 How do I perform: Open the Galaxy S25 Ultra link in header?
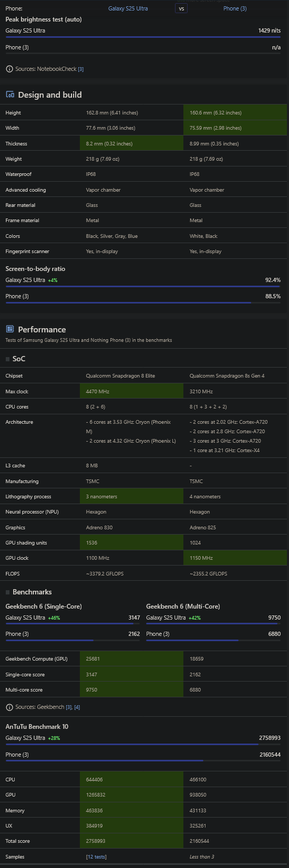(128, 8)
